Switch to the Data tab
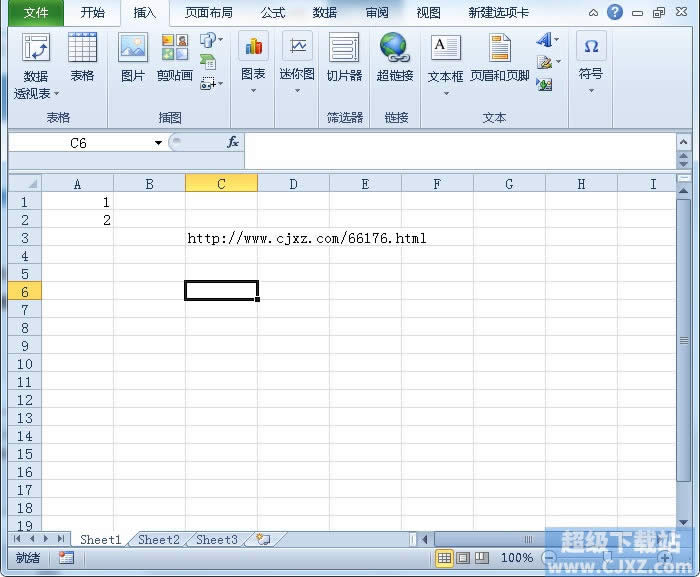The width and height of the screenshot is (700, 577). (325, 13)
